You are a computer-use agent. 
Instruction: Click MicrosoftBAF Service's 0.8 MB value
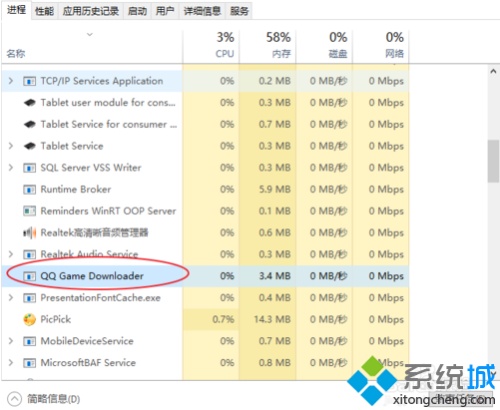[x=275, y=363]
